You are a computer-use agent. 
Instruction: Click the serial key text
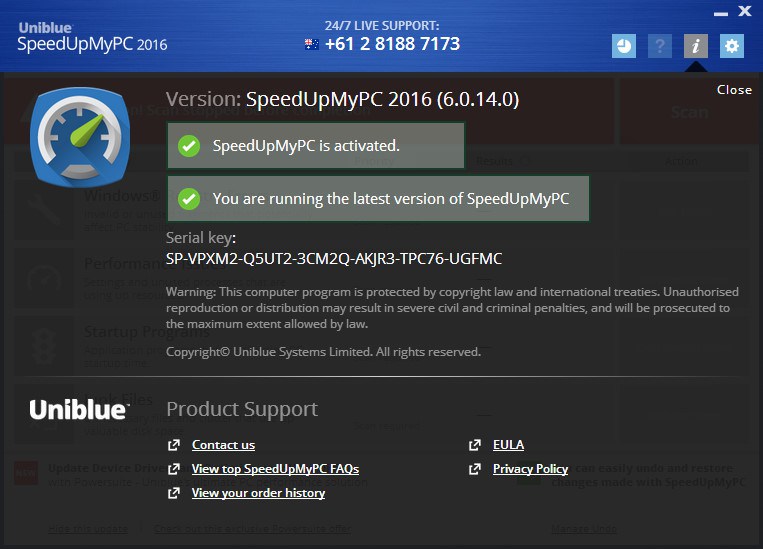(x=333, y=259)
